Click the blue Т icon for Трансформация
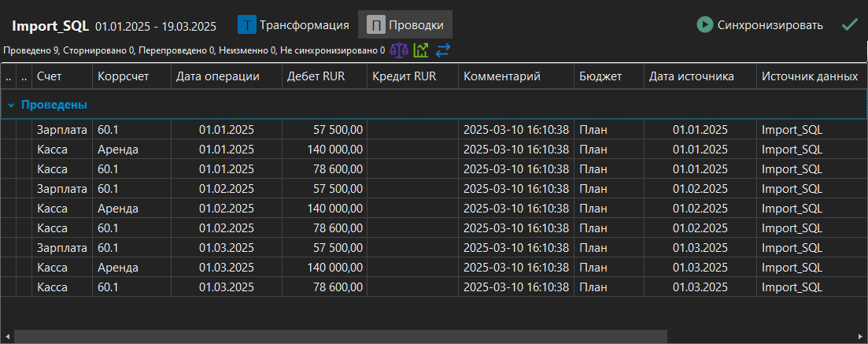 coord(247,25)
